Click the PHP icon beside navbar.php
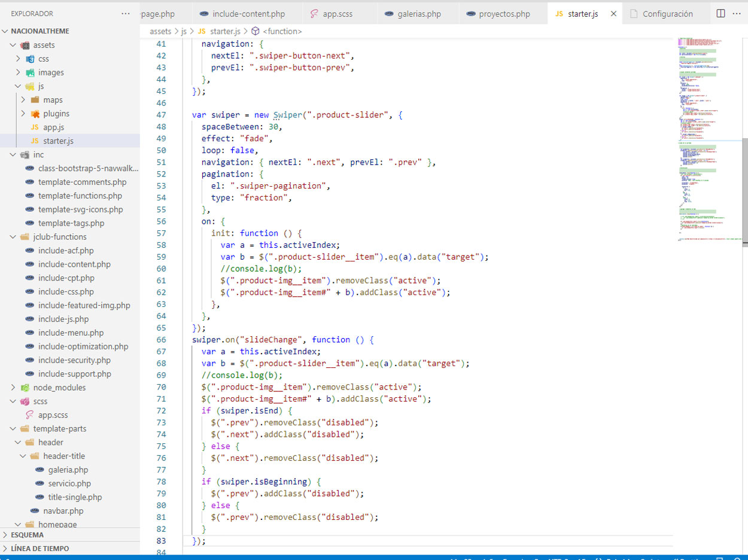 tap(35, 511)
